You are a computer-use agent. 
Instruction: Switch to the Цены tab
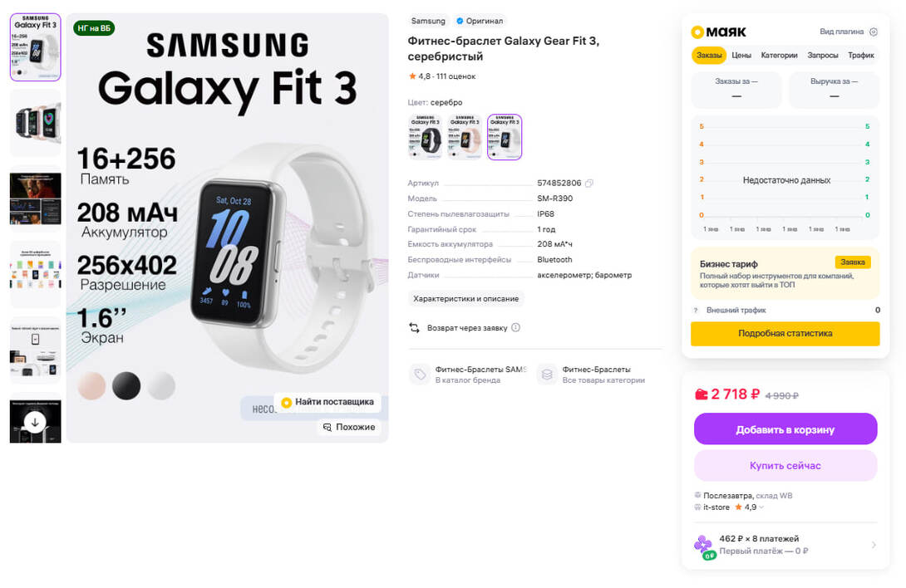741,56
